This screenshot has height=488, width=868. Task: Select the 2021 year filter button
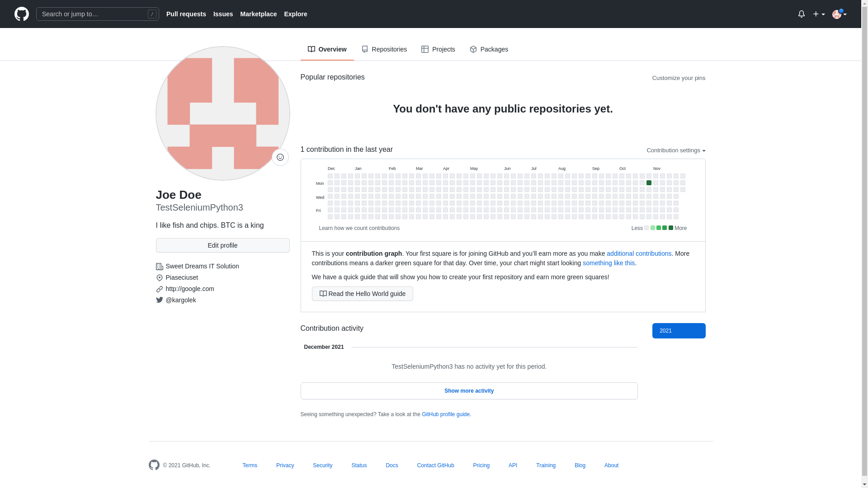[679, 331]
